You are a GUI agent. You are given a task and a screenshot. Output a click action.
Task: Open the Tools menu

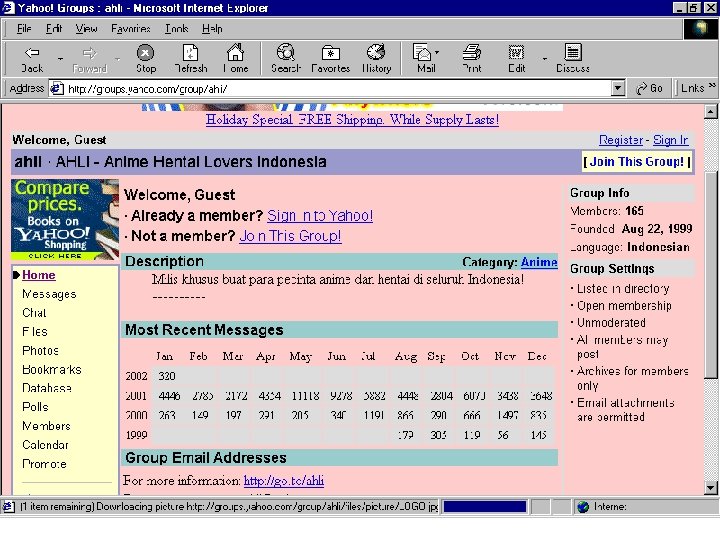coord(176,29)
